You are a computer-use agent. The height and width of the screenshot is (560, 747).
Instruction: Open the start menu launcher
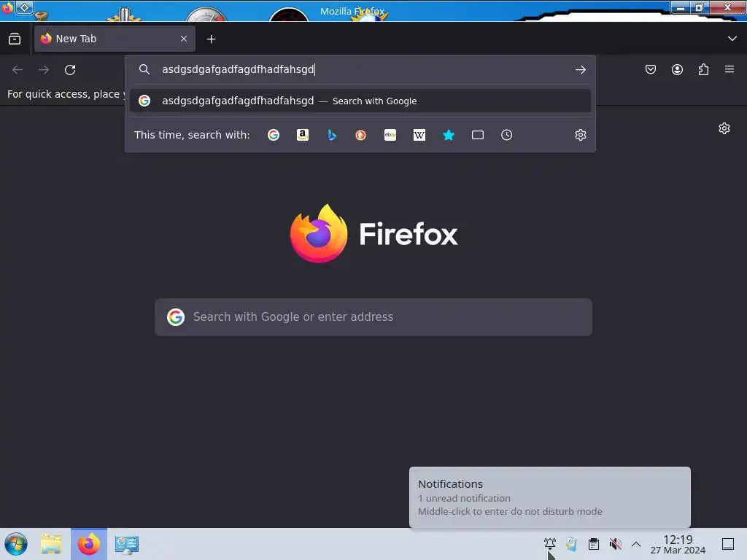pos(16,544)
